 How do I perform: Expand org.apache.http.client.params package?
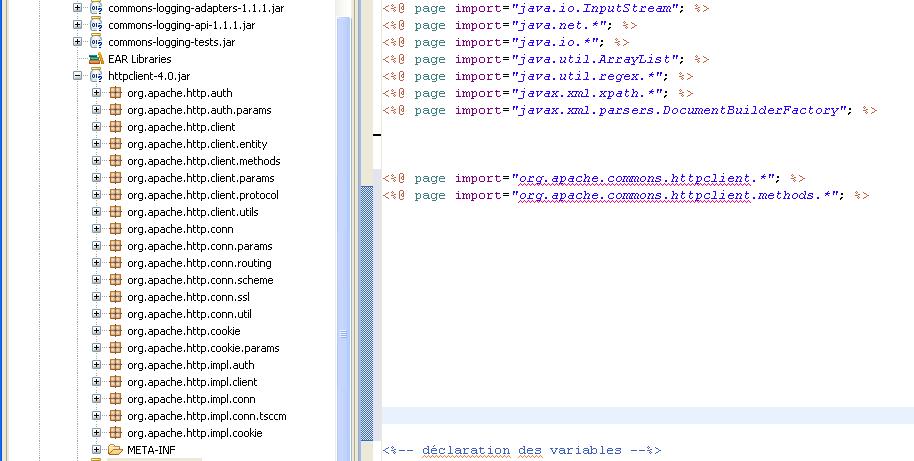coord(96,178)
